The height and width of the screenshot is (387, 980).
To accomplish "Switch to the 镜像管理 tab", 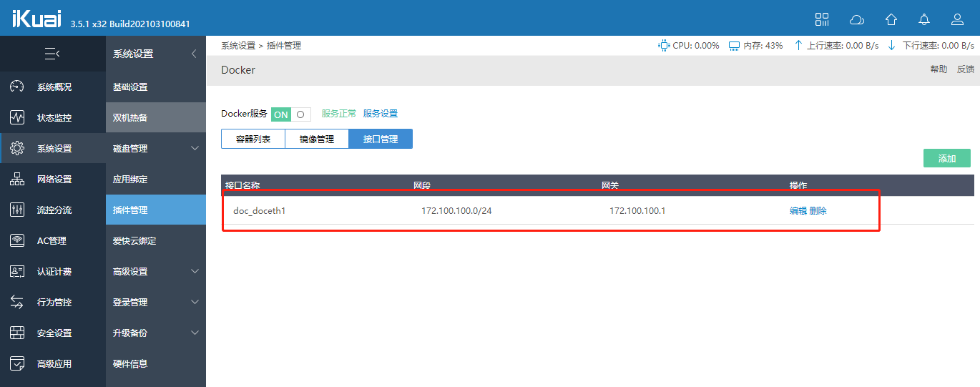I will pos(317,139).
